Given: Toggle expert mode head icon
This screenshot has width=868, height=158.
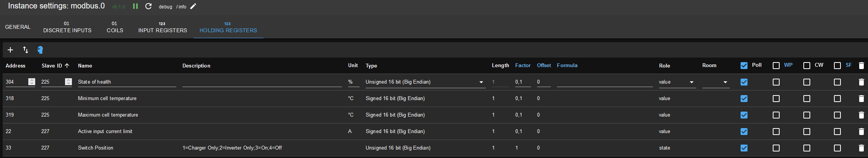Looking at the screenshot, I should coord(40,50).
